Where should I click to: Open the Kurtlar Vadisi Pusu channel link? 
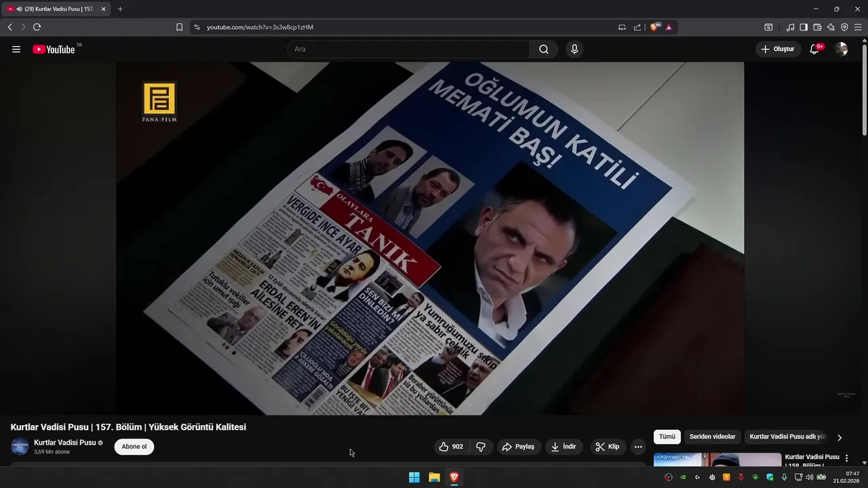click(x=65, y=443)
